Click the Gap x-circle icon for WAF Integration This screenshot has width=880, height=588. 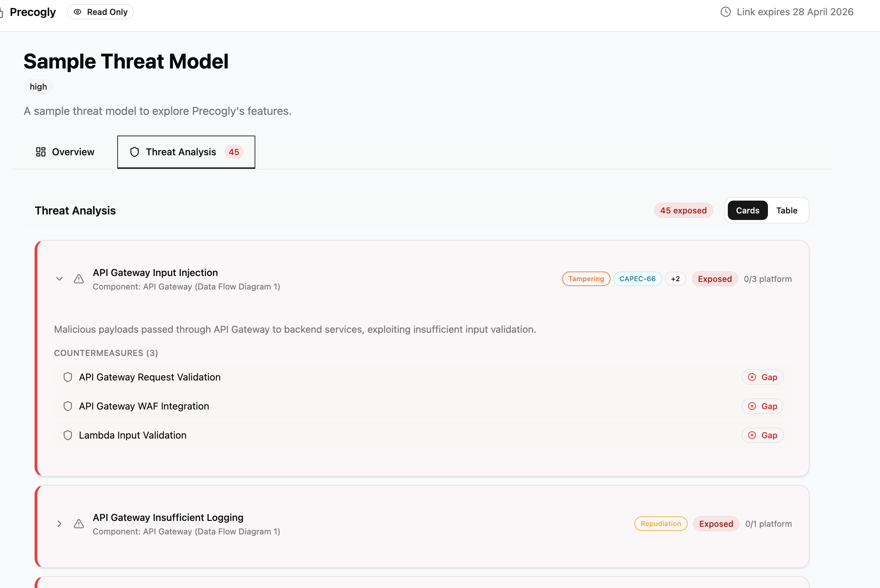click(752, 406)
